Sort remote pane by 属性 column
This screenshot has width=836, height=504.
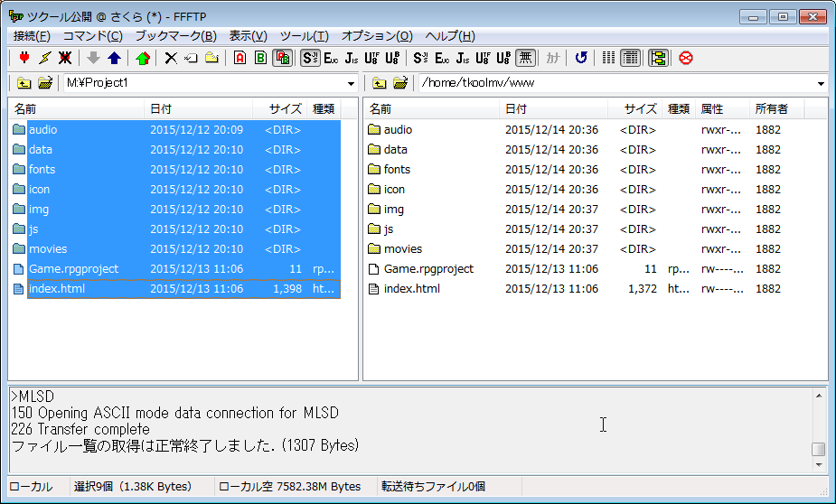click(722, 108)
